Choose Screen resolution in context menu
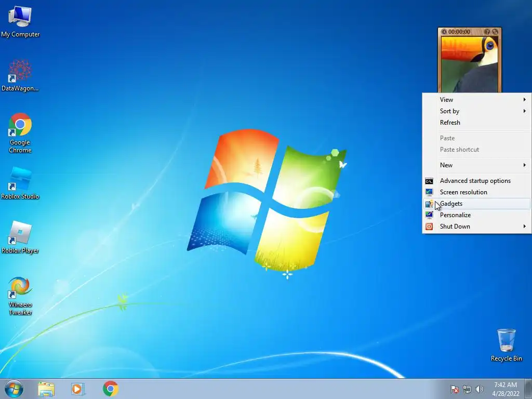This screenshot has height=399, width=532. pyautogui.click(x=477, y=192)
